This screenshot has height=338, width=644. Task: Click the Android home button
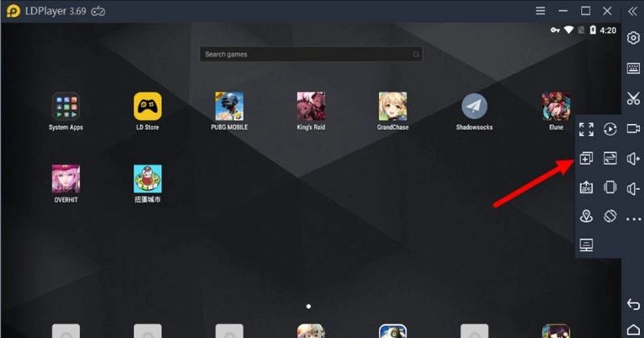(633, 328)
